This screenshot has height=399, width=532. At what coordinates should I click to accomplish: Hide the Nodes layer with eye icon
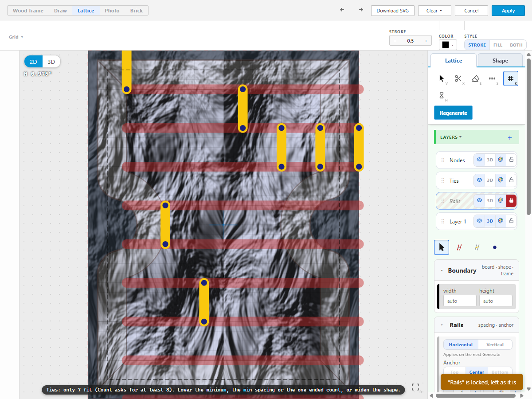pyautogui.click(x=479, y=160)
